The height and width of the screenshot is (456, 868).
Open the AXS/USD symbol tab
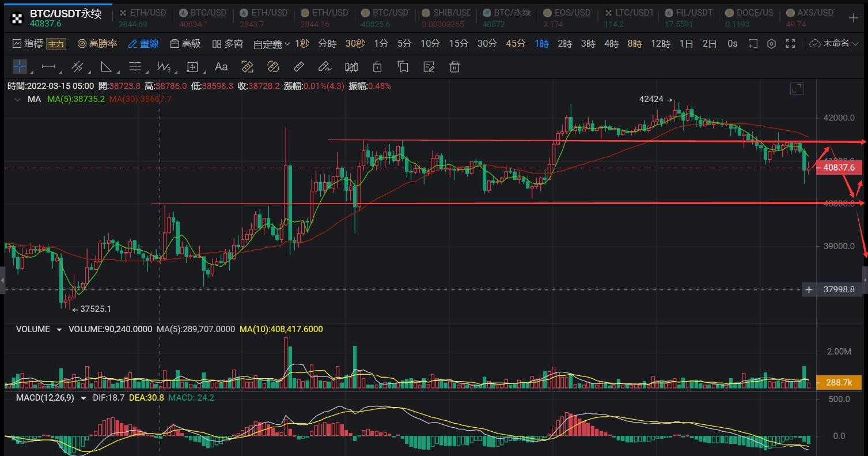809,18
